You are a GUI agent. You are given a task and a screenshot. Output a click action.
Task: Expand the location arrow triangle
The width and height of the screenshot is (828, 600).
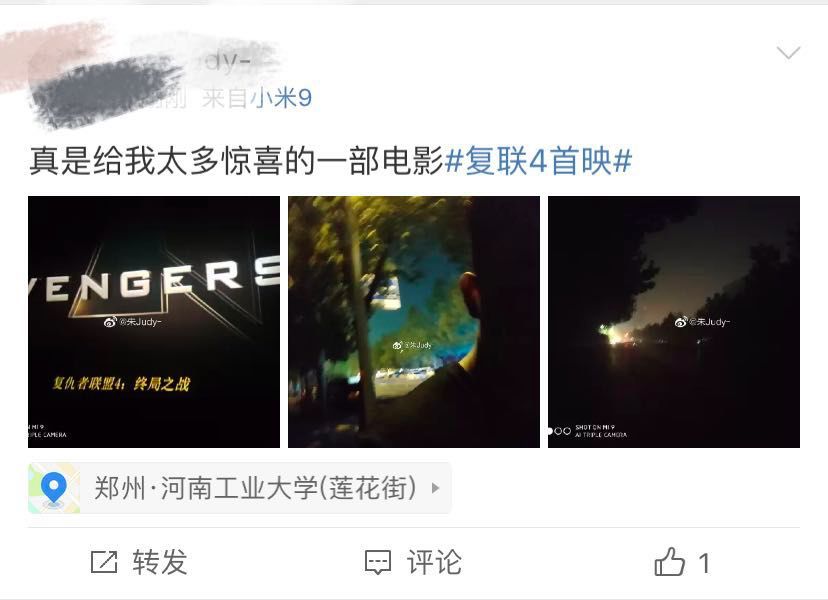(436, 488)
